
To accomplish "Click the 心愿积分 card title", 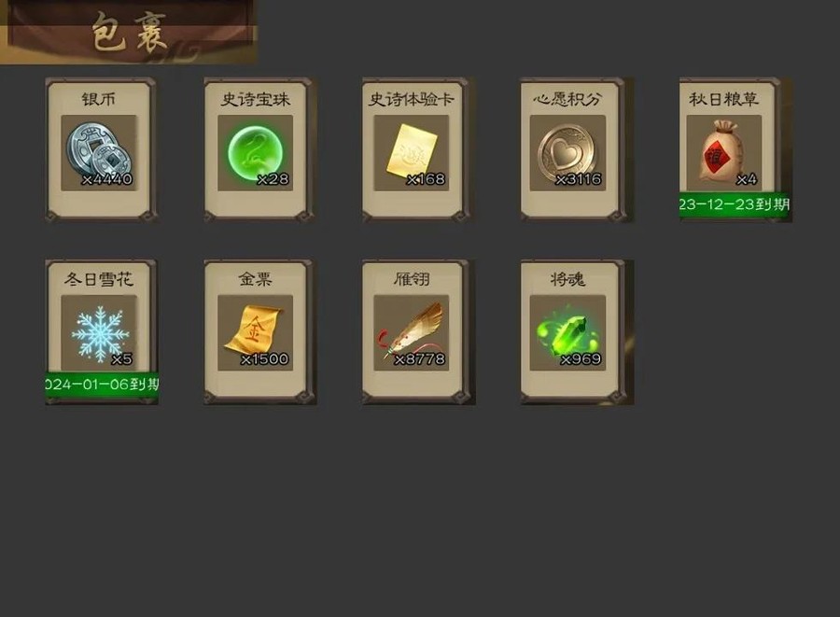I will [567, 99].
